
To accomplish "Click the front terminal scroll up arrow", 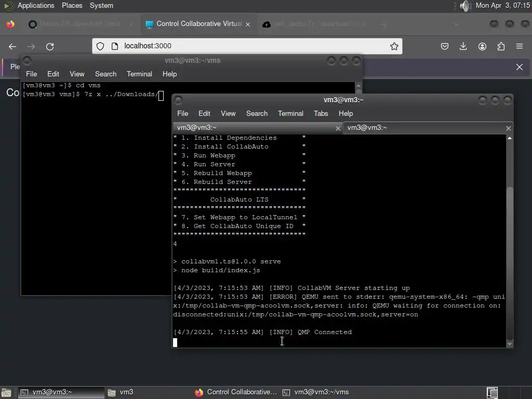I will [509, 138].
